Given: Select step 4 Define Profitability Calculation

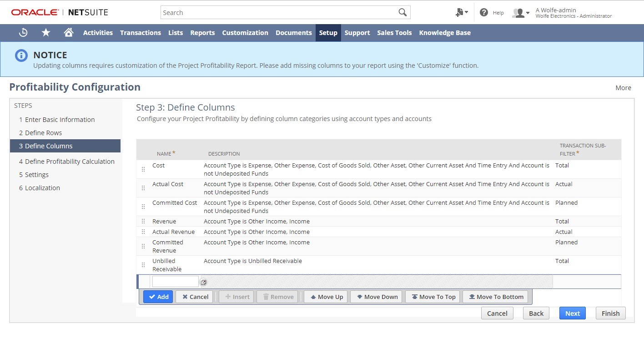Looking at the screenshot, I should 66,162.
